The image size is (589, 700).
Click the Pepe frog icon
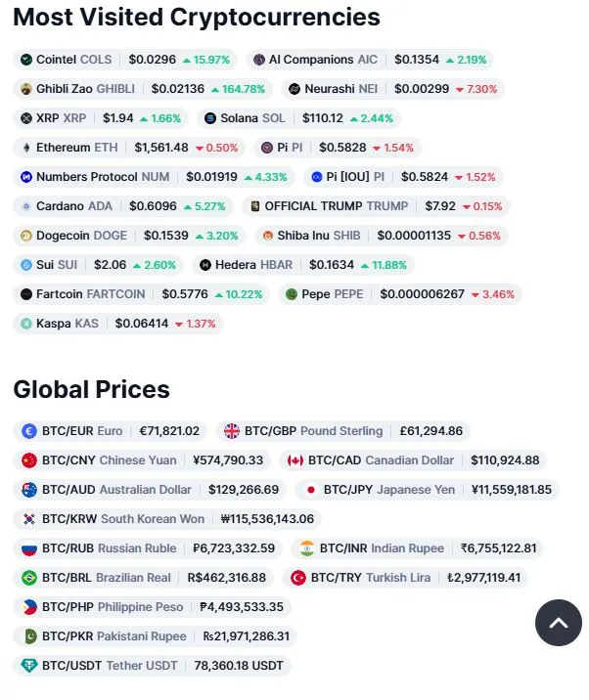[292, 294]
